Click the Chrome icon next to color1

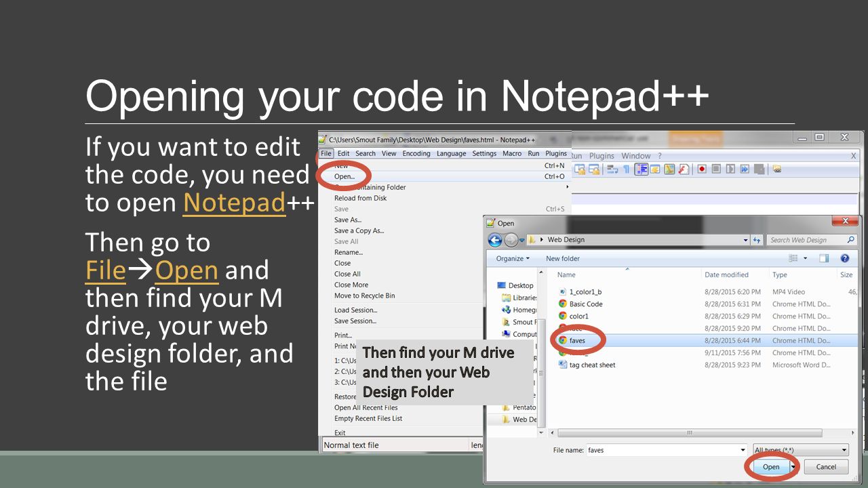[562, 316]
